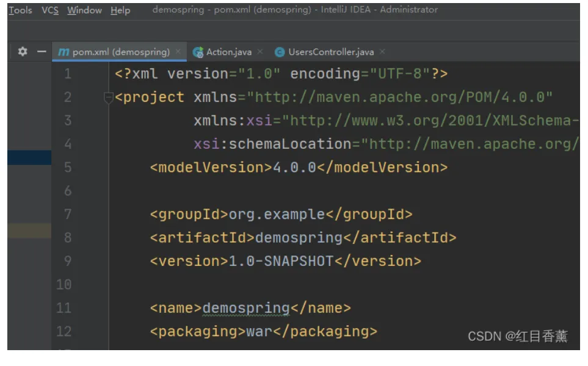Close the Action.java tab

pyautogui.click(x=260, y=51)
